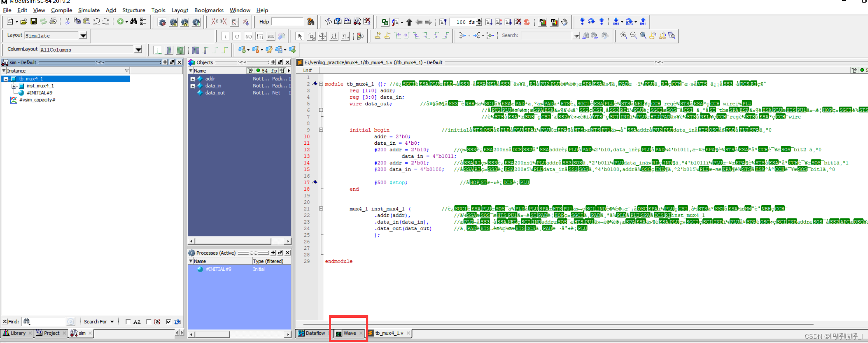Click the Insert Cursor yellow icon
Viewport: 868px width, 343px height.
click(x=378, y=35)
